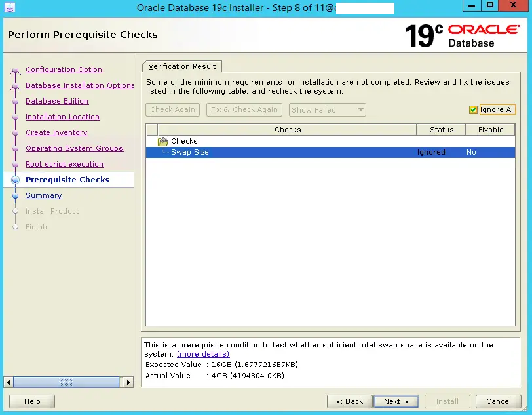Click the Actual Value 4GB text

(215, 376)
